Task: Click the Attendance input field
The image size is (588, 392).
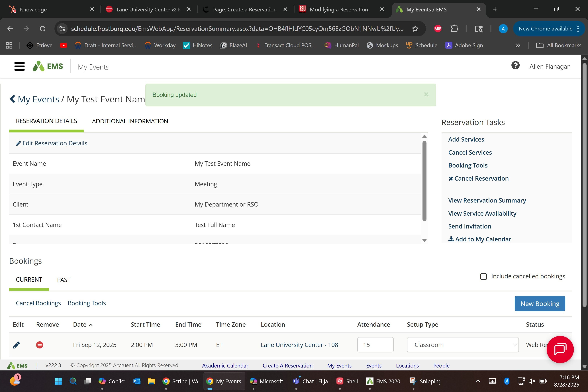Action: coord(375,345)
